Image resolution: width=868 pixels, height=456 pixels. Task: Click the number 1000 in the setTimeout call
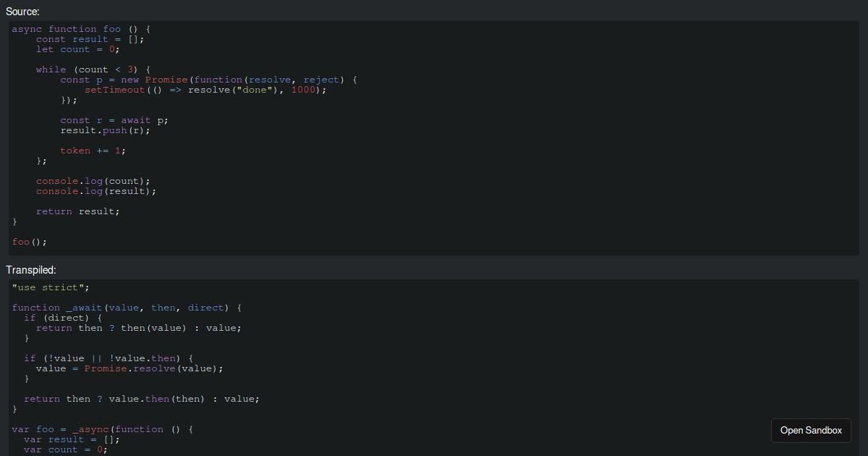300,89
